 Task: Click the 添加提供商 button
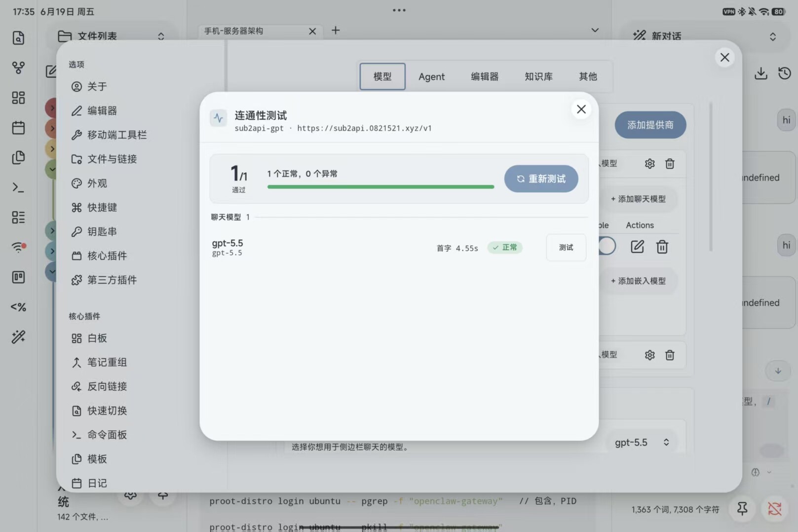(650, 125)
